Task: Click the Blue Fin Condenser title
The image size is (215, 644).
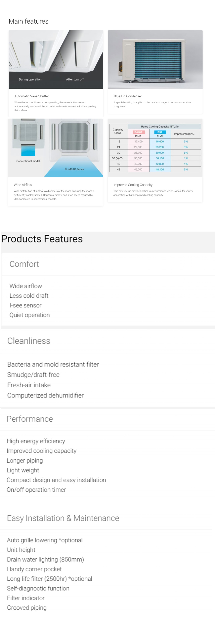Action: (x=128, y=96)
